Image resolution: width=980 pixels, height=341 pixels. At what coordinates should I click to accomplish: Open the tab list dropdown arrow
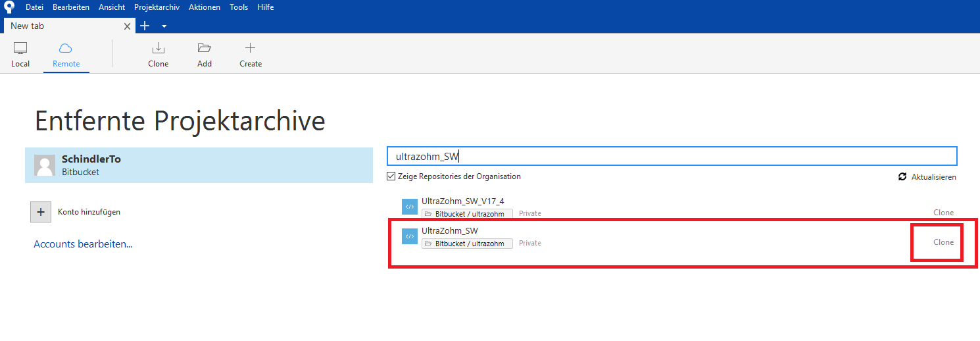[164, 26]
